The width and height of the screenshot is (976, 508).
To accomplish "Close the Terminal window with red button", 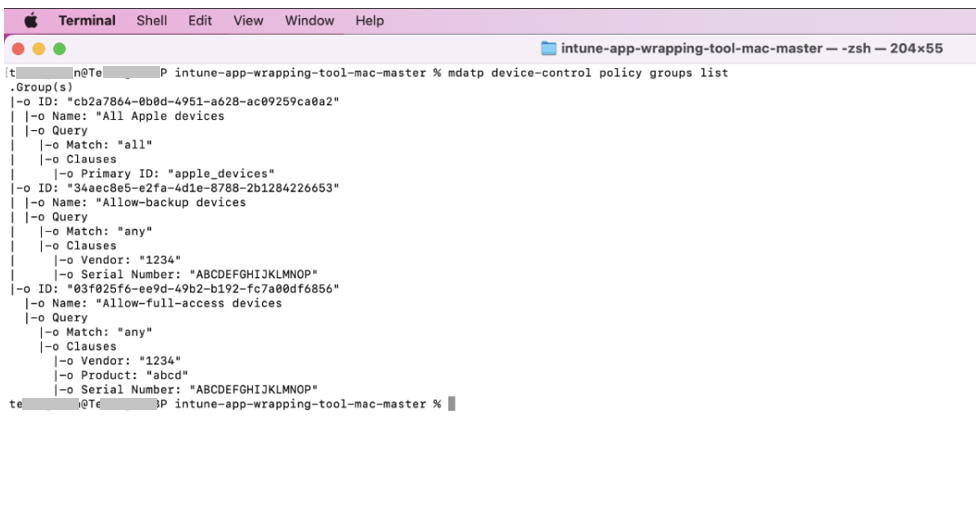I will 18,49.
